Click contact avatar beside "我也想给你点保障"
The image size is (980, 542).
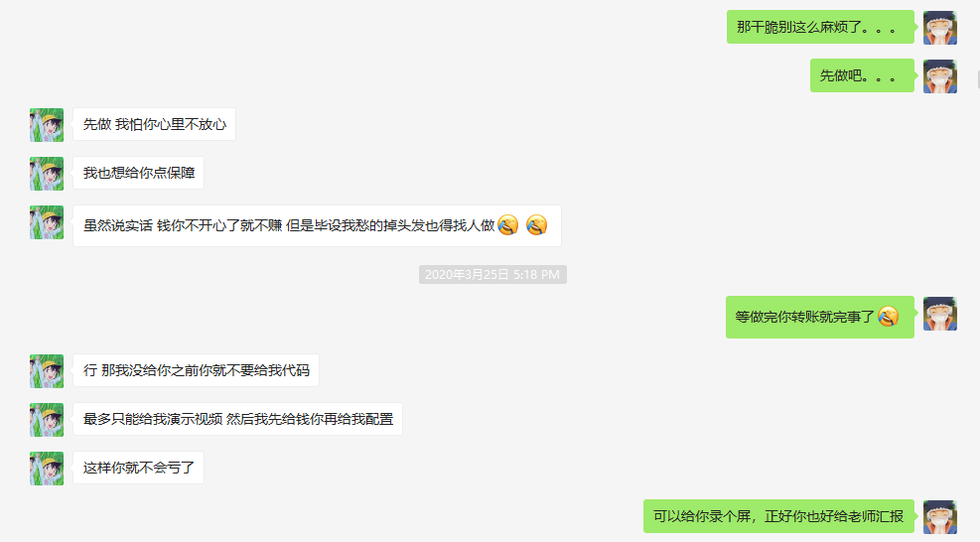[47, 173]
